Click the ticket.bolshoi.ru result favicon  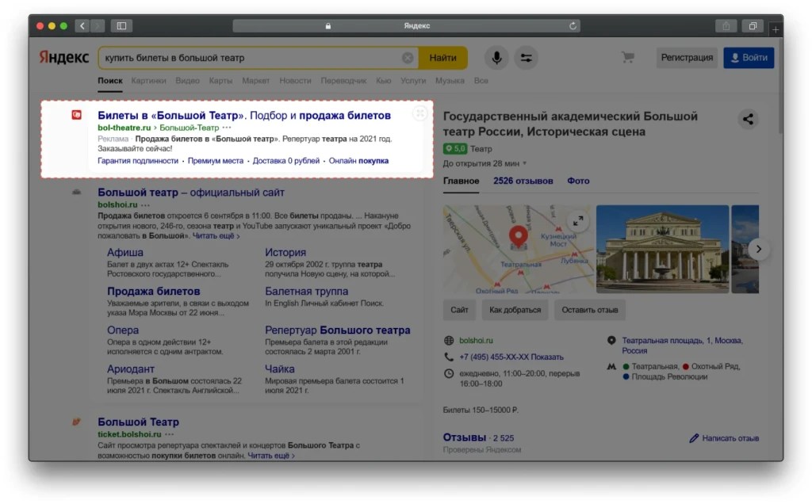[77, 422]
